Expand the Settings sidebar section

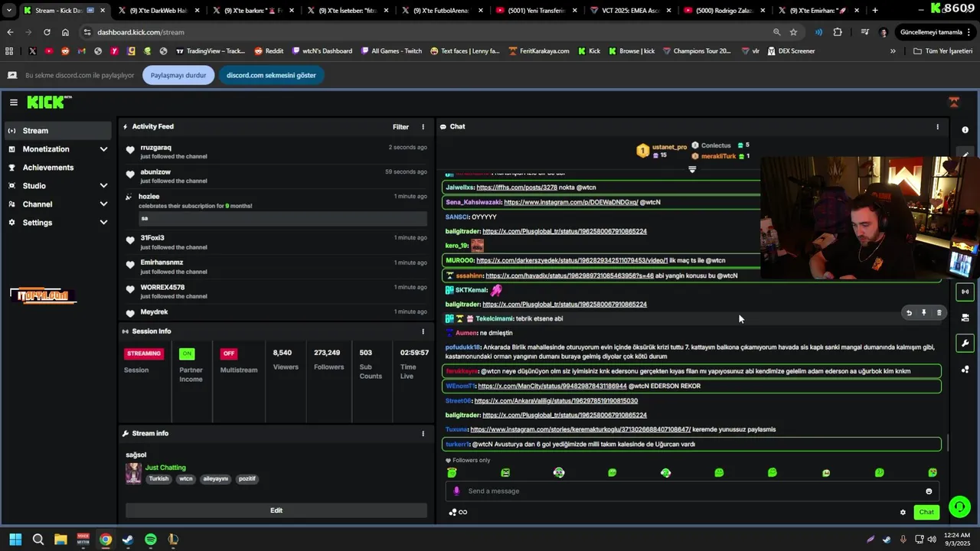pyautogui.click(x=57, y=223)
